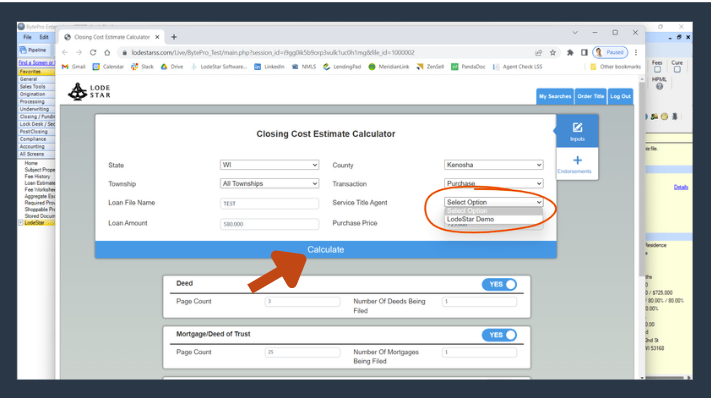Choose LodeStar Demo option
Screen dimensions: 711x398
493,219
